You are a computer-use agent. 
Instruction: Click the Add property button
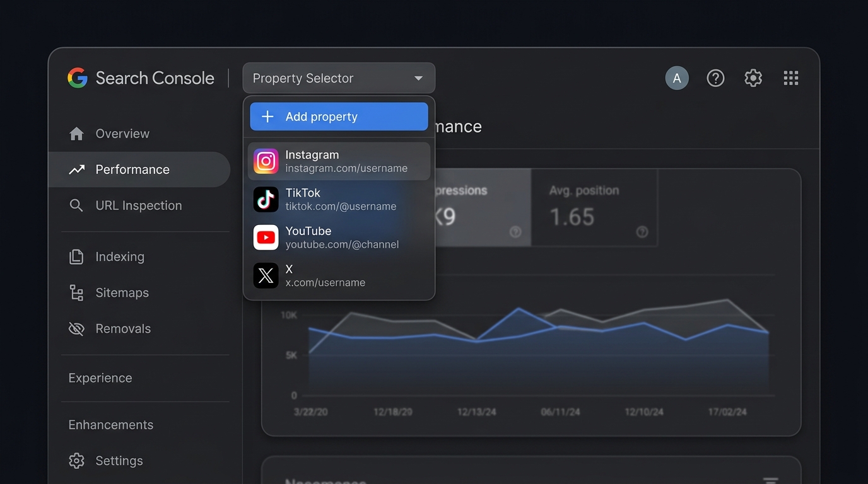point(339,117)
